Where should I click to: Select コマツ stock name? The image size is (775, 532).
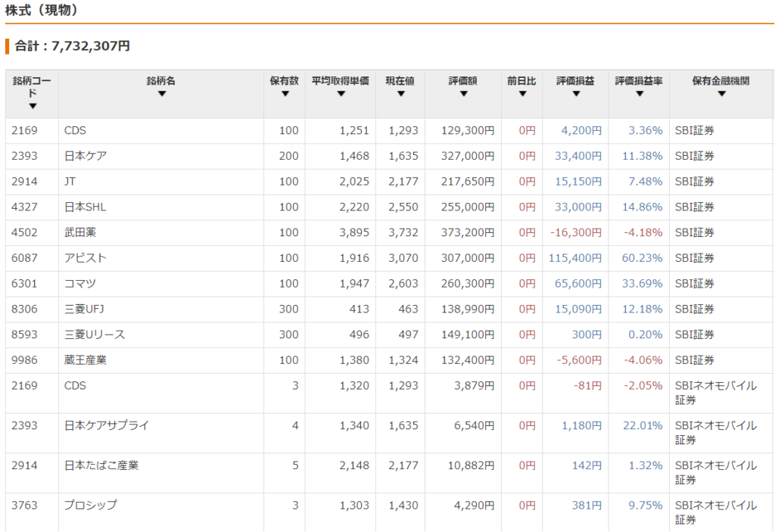(80, 284)
